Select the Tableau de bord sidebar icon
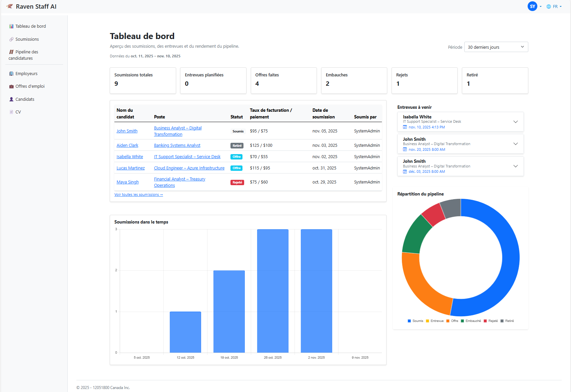Screen dimensions: 571x392 [x=11, y=26]
